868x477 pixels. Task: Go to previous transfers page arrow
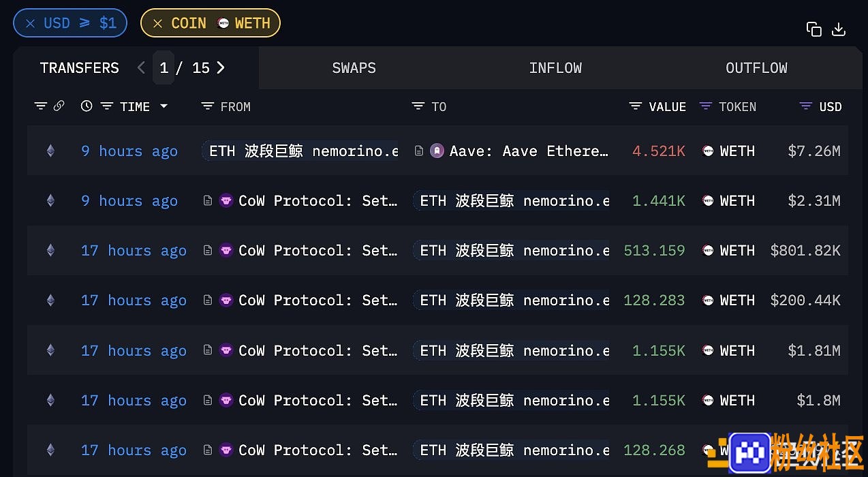tap(141, 67)
